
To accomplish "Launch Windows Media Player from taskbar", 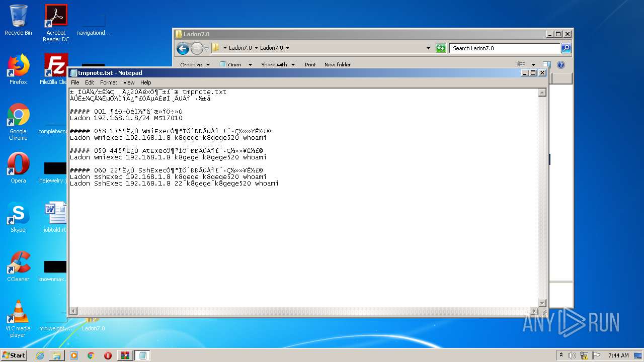I will point(74,355).
